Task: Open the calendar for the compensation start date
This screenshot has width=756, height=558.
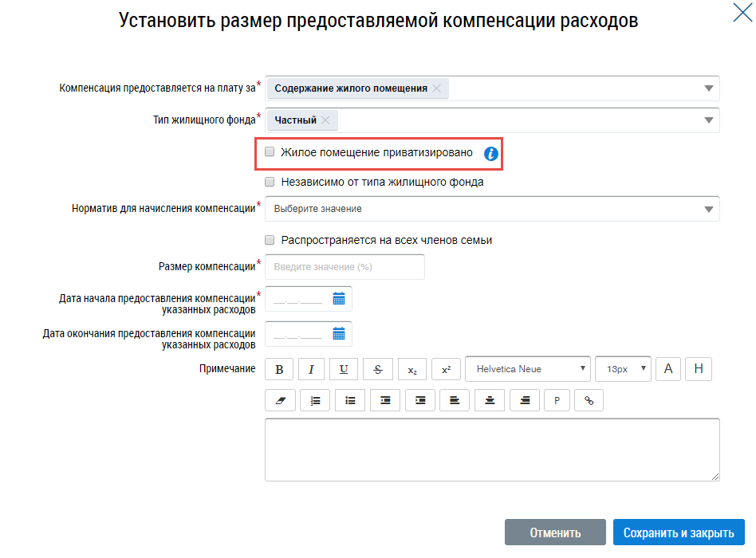Action: (339, 299)
